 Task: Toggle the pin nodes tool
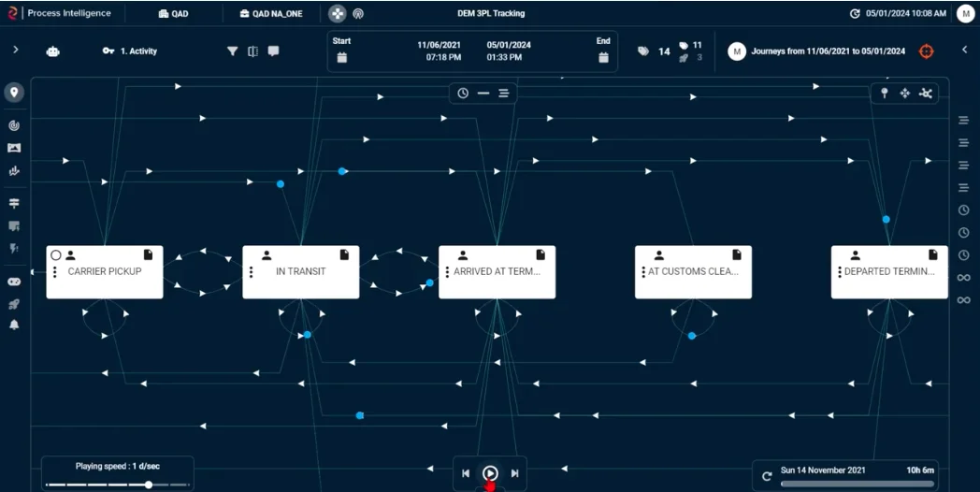point(885,94)
